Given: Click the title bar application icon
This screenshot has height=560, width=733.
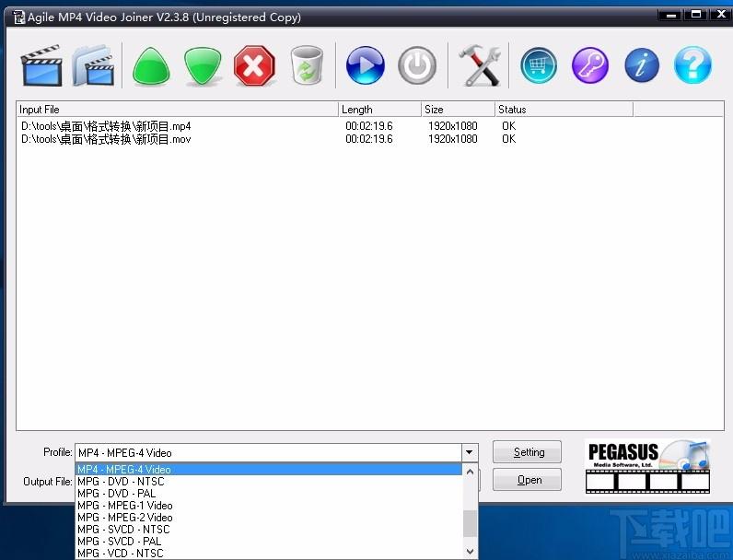Looking at the screenshot, I should click(18, 17).
